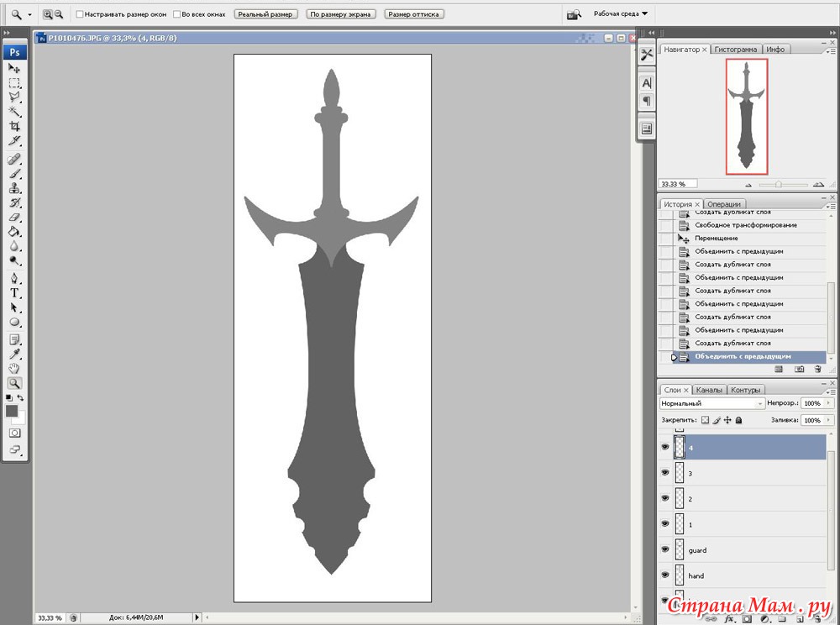Switch to the 'Инфо' tab
This screenshot has width=840, height=625.
pos(775,50)
